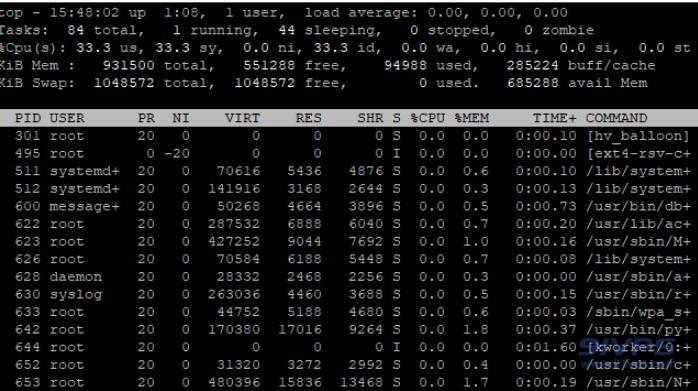Click the PID column header
Image resolution: width=698 pixels, height=391 pixels.
pyautogui.click(x=28, y=118)
